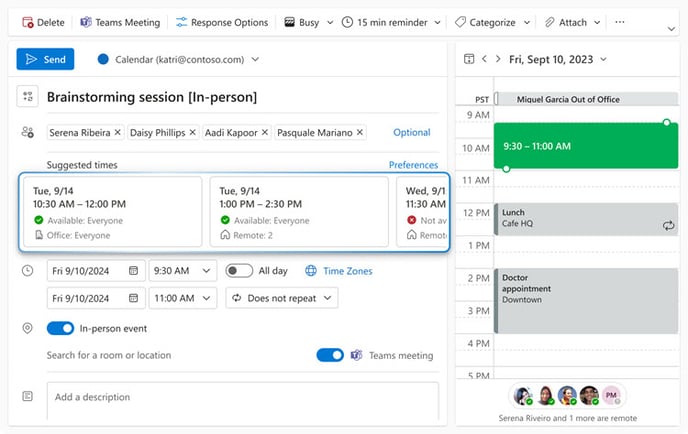This screenshot has height=434, width=688.
Task: Turn off the Teams meeting toggle
Action: [x=330, y=355]
